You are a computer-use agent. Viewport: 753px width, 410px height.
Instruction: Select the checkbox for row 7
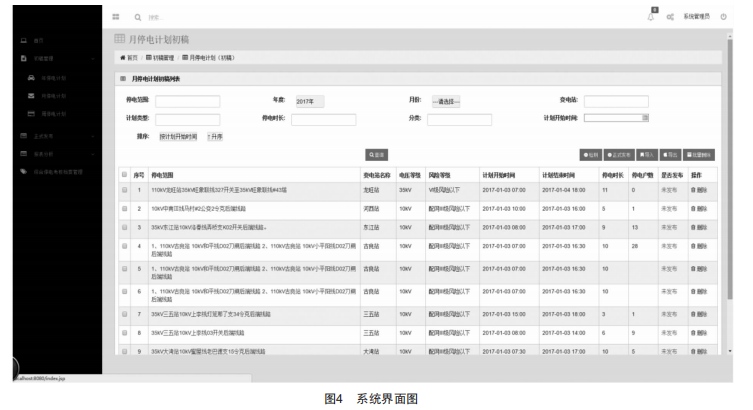click(125, 314)
